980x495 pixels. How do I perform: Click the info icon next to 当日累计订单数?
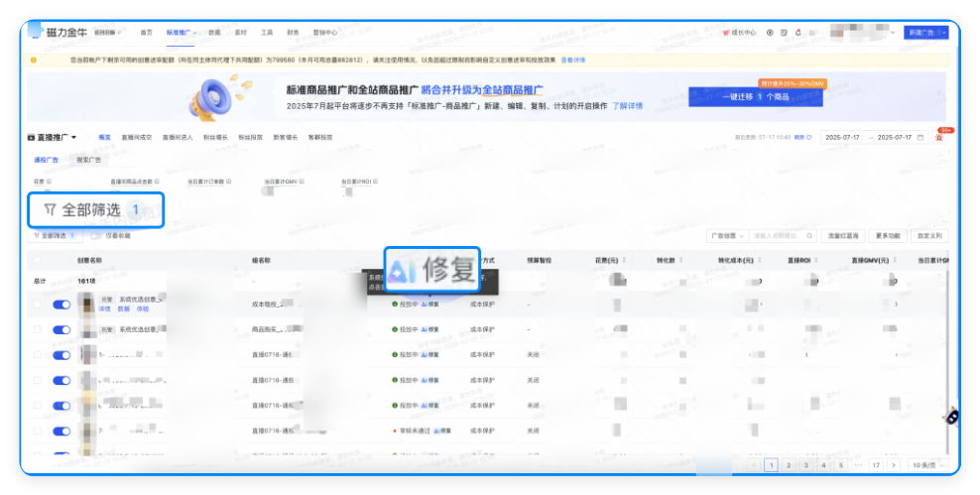[229, 182]
